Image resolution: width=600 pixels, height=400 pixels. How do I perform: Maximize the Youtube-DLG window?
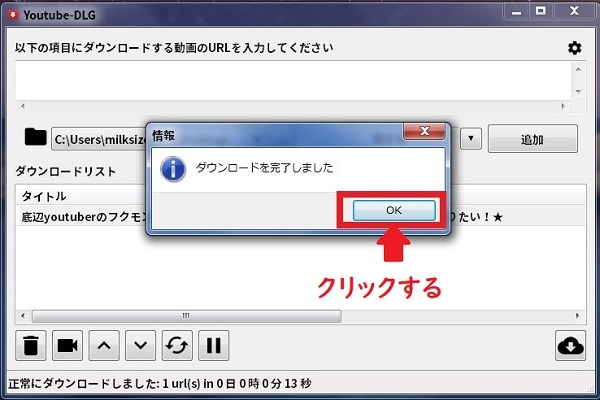click(x=540, y=11)
